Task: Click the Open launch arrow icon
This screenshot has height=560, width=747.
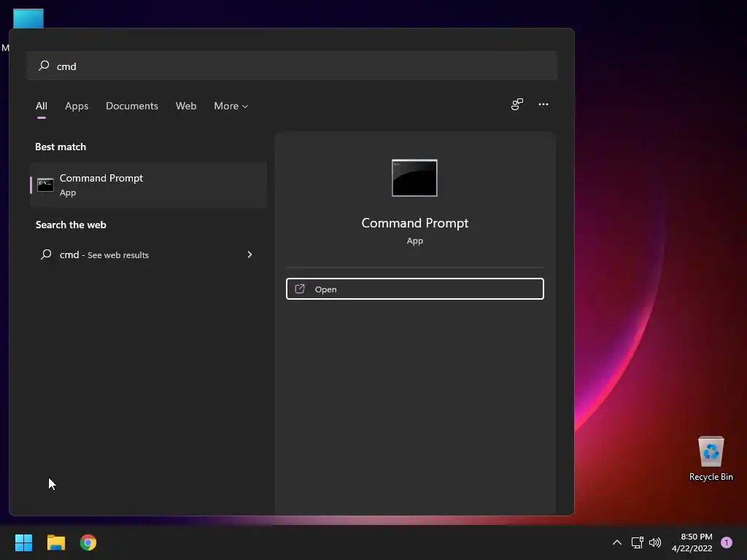Action: pos(300,289)
